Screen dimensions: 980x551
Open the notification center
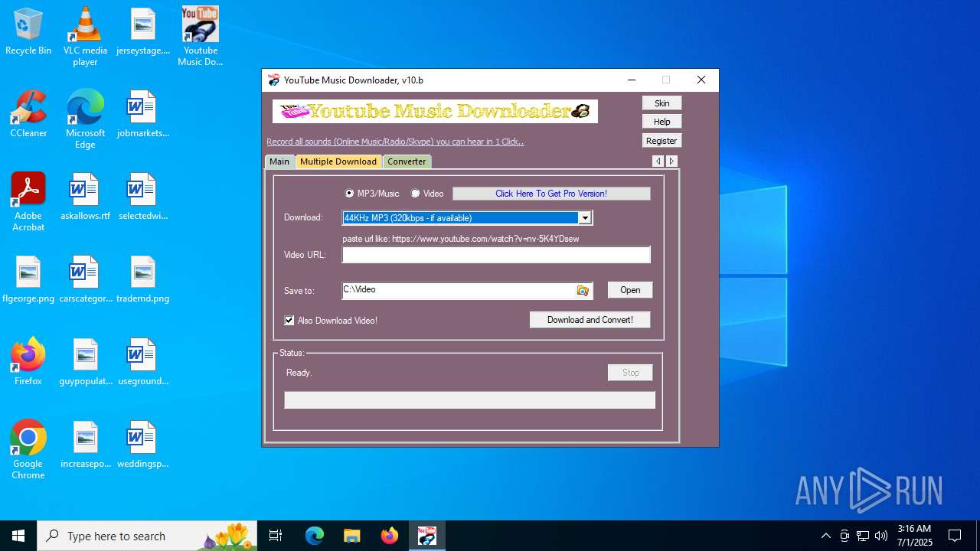point(955,536)
